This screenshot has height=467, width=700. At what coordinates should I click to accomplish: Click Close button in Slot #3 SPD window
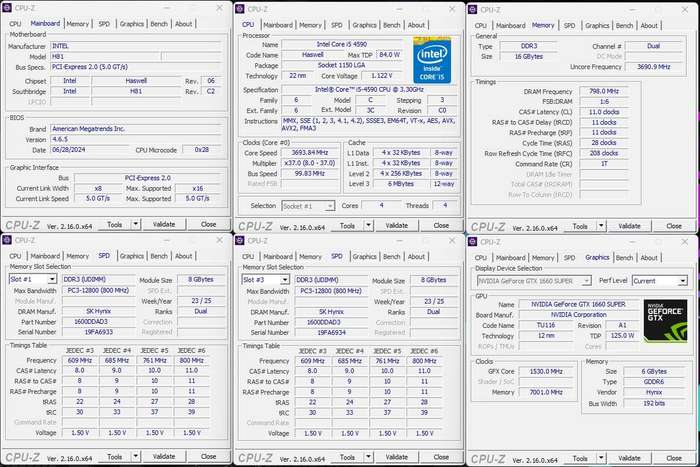442,457
